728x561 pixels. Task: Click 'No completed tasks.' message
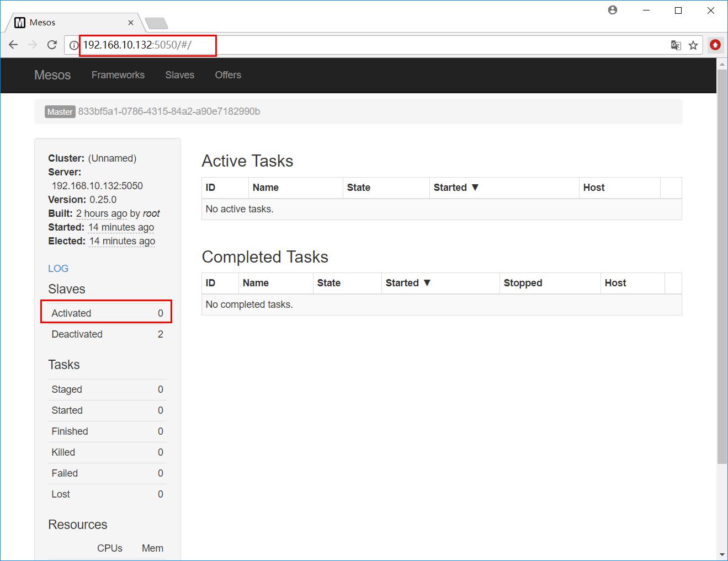[249, 304]
